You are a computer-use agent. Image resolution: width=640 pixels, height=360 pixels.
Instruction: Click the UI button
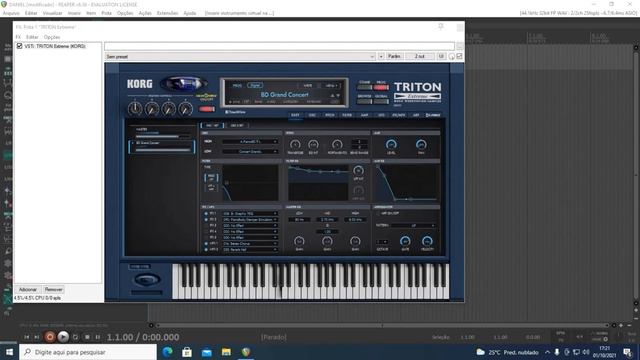click(x=441, y=56)
